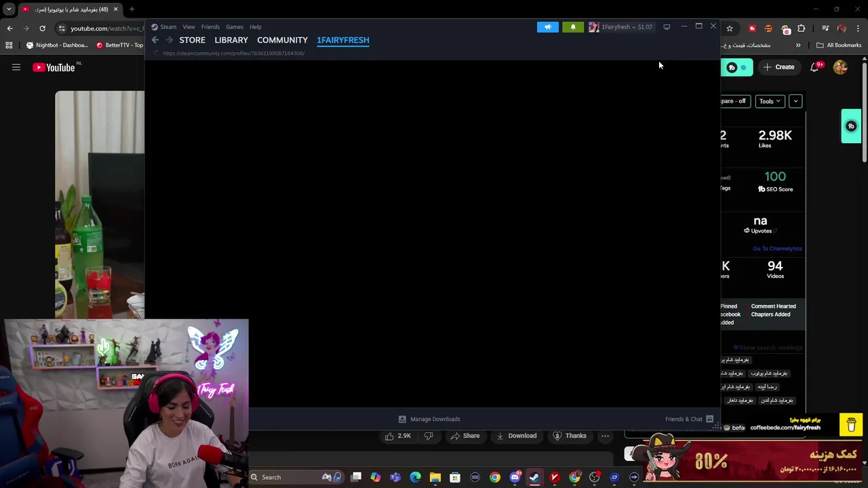Open the Help menu in Steam
The image size is (868, 488).
click(256, 27)
